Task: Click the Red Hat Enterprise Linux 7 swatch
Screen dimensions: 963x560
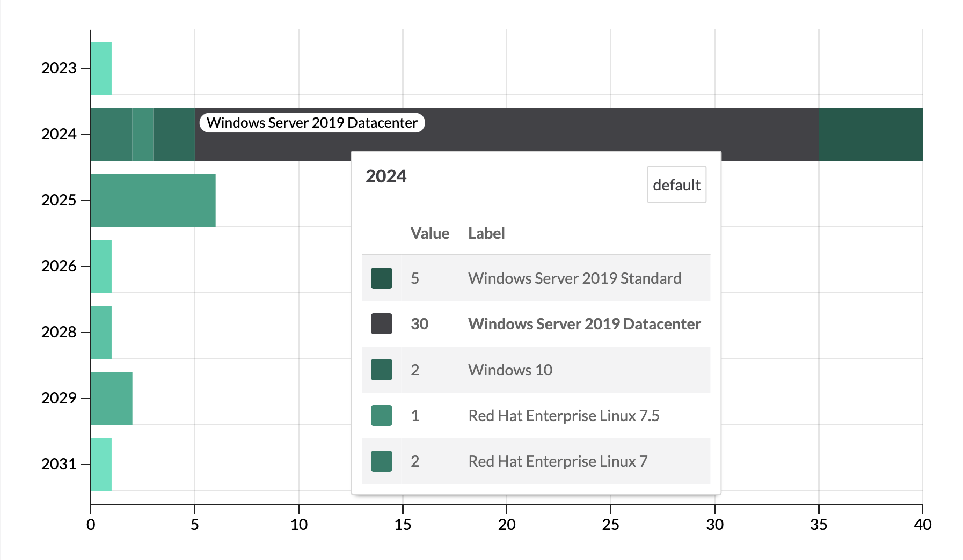Action: click(381, 461)
